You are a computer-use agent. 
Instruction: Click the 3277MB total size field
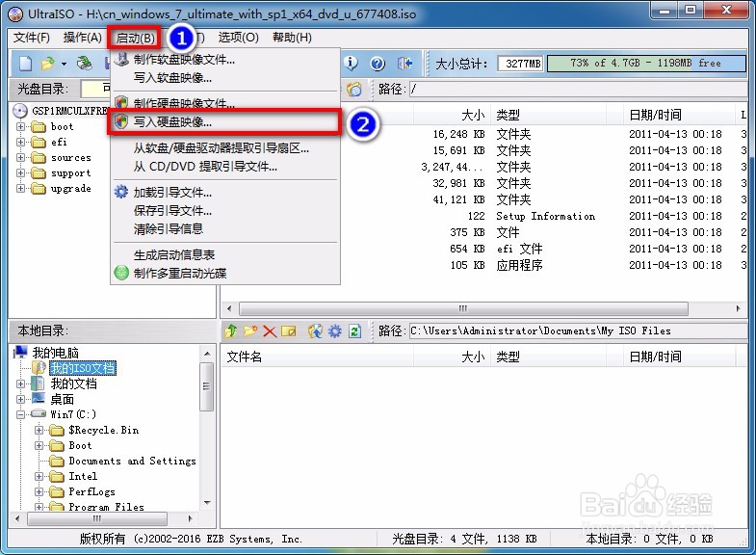pyautogui.click(x=520, y=64)
